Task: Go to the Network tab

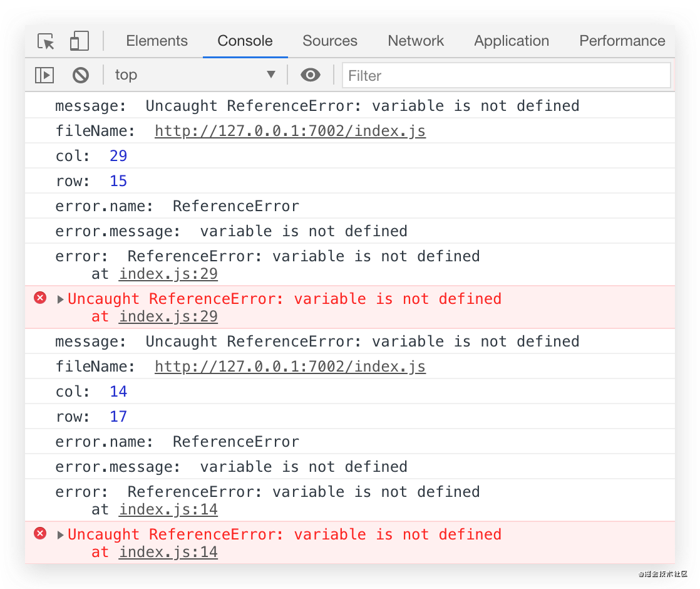Action: (x=416, y=41)
